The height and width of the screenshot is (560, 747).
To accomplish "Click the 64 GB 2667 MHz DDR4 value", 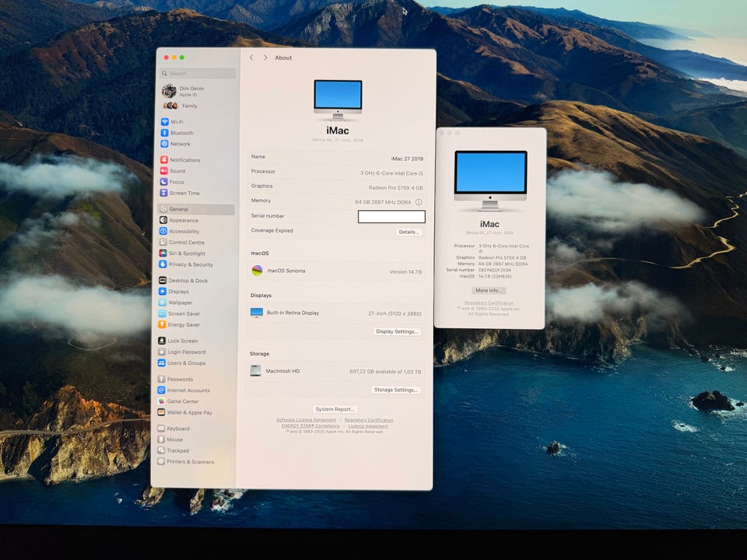I will pos(383,202).
